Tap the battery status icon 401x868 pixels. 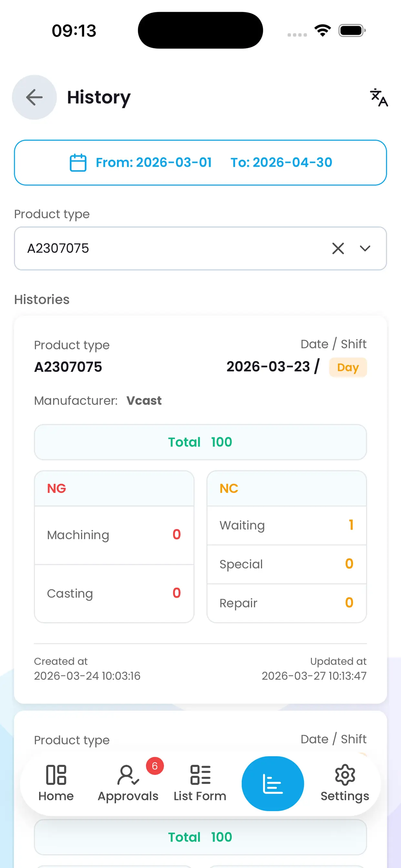coord(352,31)
